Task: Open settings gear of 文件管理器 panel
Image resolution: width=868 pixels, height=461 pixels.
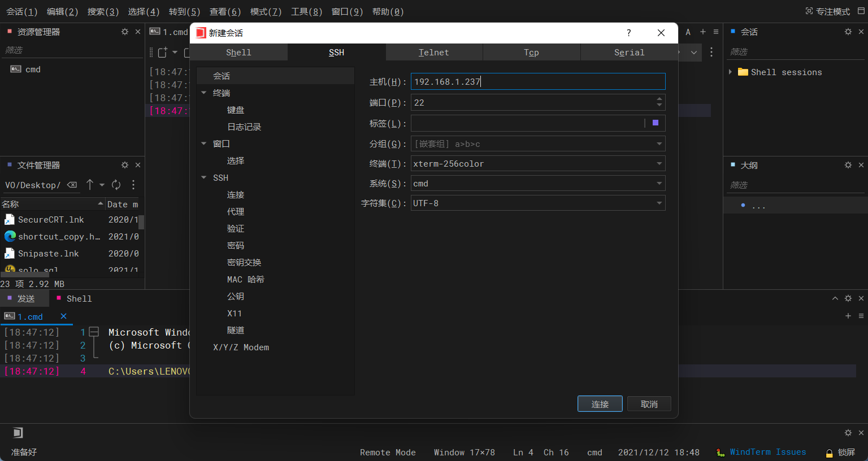Action: tap(125, 165)
